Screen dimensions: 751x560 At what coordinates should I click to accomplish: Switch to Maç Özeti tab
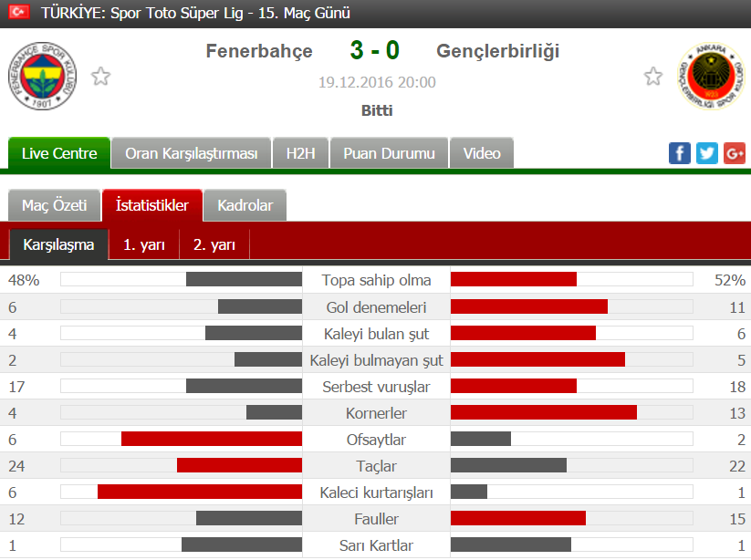(x=54, y=205)
